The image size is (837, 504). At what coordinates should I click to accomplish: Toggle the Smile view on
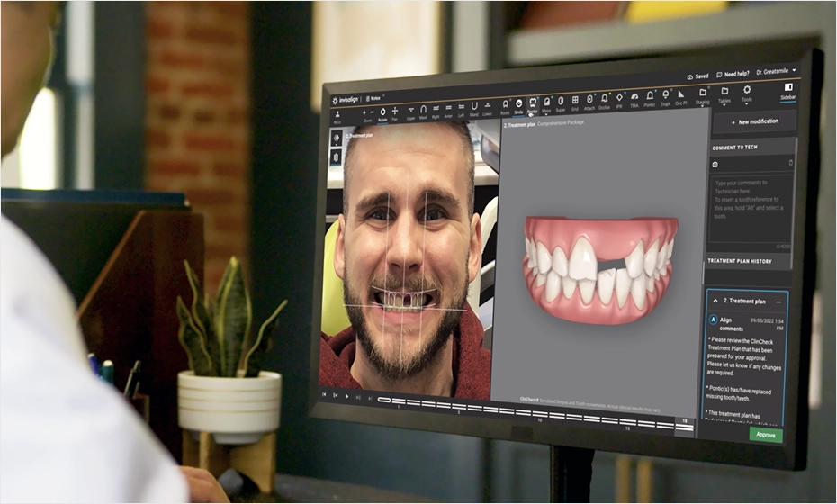click(x=518, y=105)
